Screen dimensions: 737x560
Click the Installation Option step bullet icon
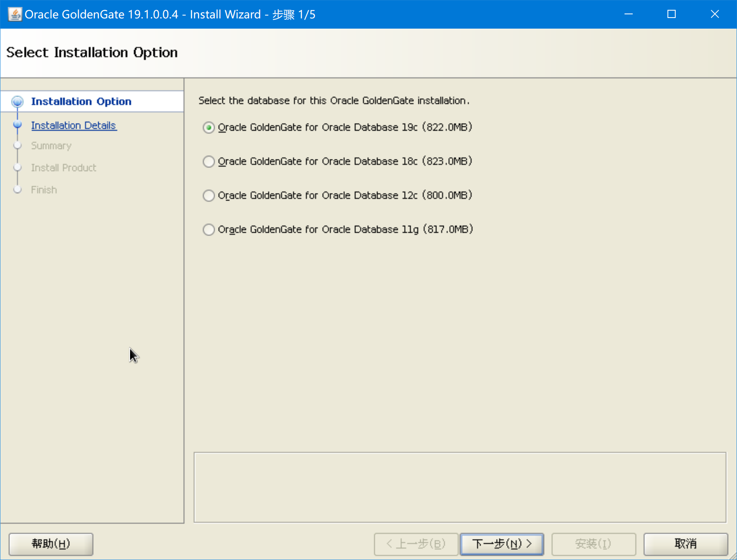(18, 101)
